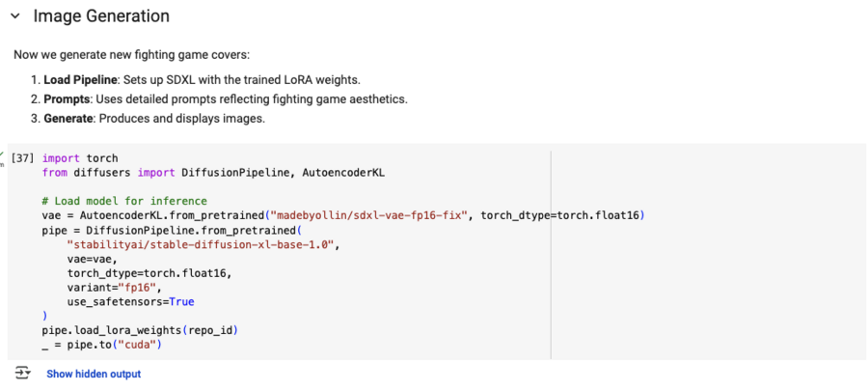This screenshot has width=868, height=391.
Task: Toggle the cell output visibility icon
Action: coord(21,373)
